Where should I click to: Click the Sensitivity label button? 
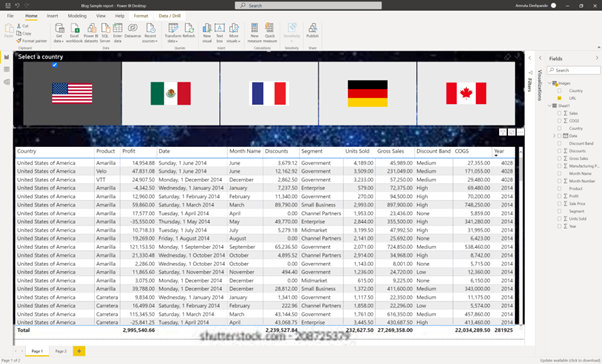click(x=291, y=33)
